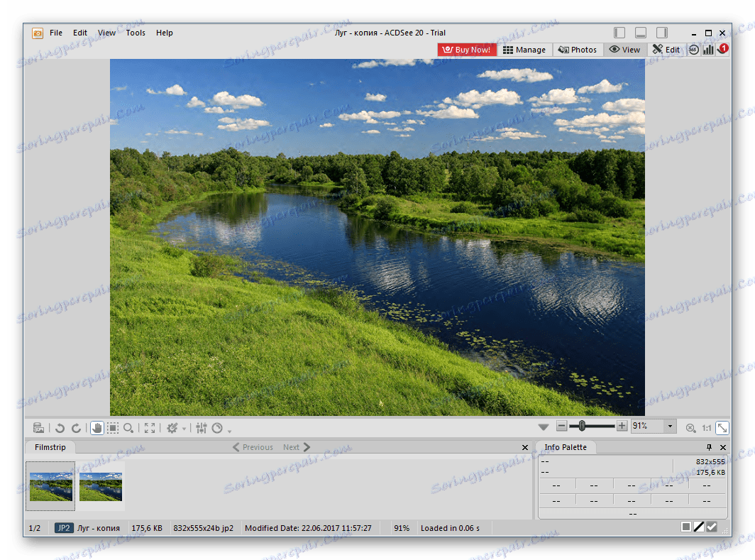This screenshot has width=755, height=560.
Task: Open the 365 mode icon
Action: 694,50
